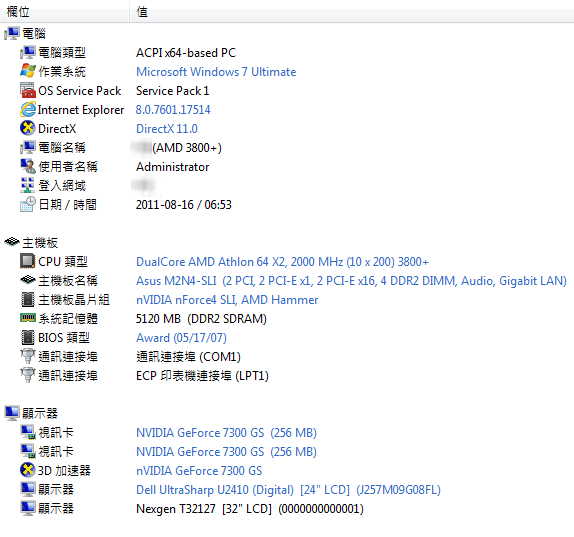Select the 登入網域 field label
The height and width of the screenshot is (537, 574).
coord(62,186)
